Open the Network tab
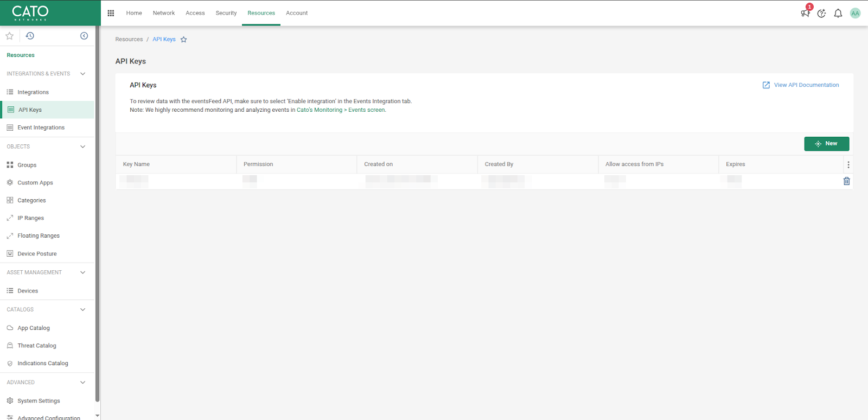The height and width of the screenshot is (420, 868). [x=163, y=13]
